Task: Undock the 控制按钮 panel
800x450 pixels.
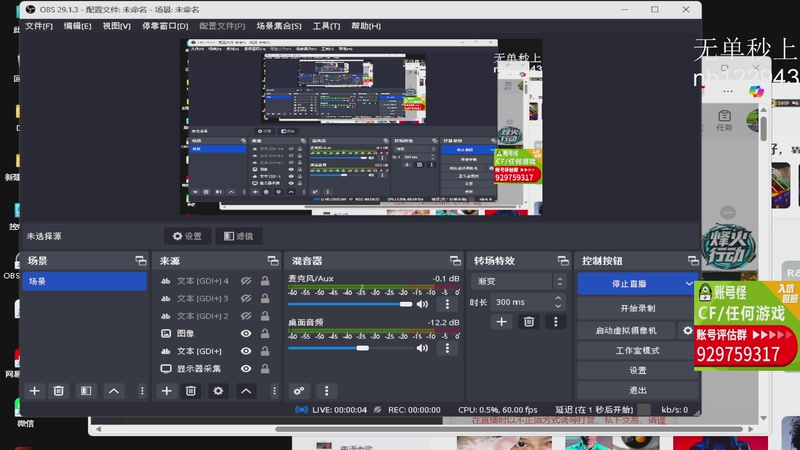Action: 693,261
